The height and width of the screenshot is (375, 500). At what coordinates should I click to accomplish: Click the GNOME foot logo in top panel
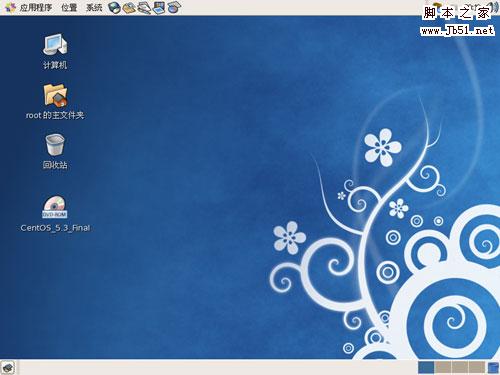(10, 7)
